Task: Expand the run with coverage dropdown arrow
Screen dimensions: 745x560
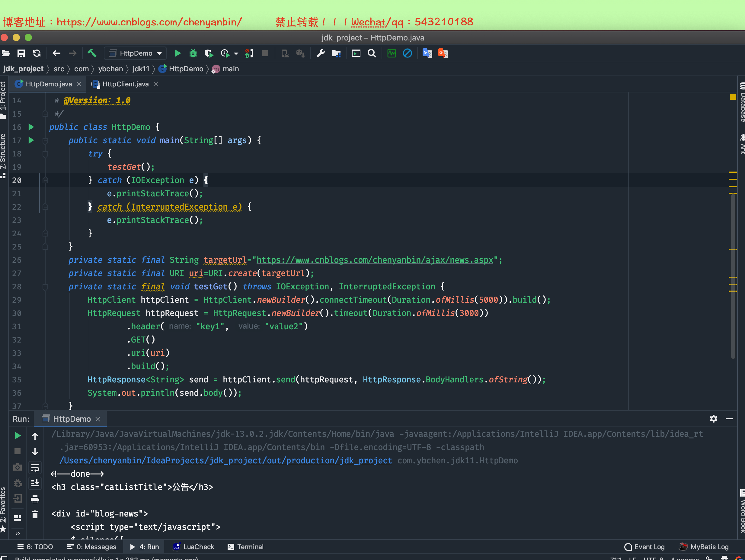Action: pyautogui.click(x=236, y=53)
